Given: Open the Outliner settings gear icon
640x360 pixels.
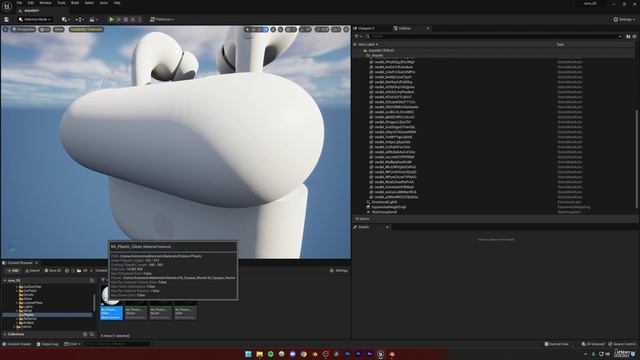Looking at the screenshot, I should pyautogui.click(x=634, y=36).
